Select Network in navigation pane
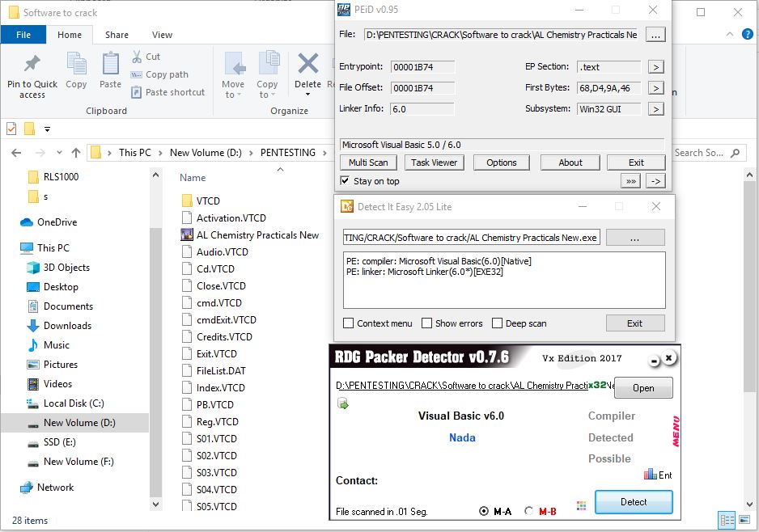Viewport: 759px width, 532px height. (47, 487)
